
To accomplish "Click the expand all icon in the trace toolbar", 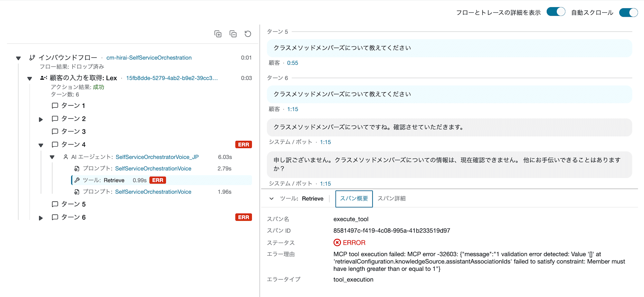I will 218,34.
